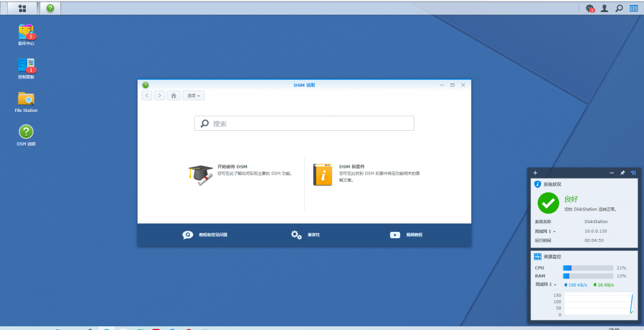Screen dimensions: 644x330
Task: Click the search field in DSM Help
Action: point(304,124)
